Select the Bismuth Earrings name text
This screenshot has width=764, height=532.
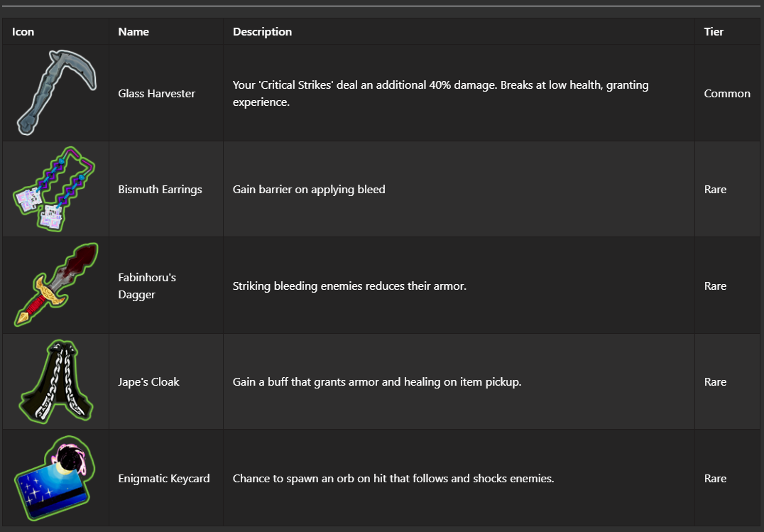click(x=160, y=190)
